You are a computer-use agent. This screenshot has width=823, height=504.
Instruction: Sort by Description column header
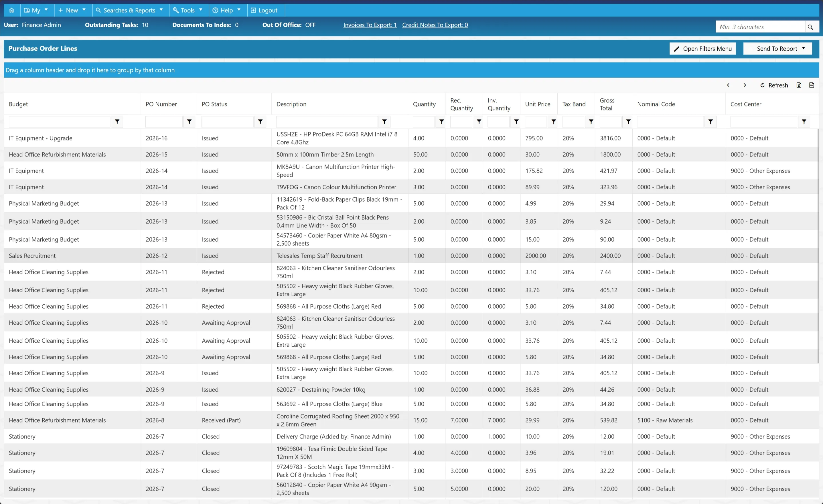[x=291, y=104]
